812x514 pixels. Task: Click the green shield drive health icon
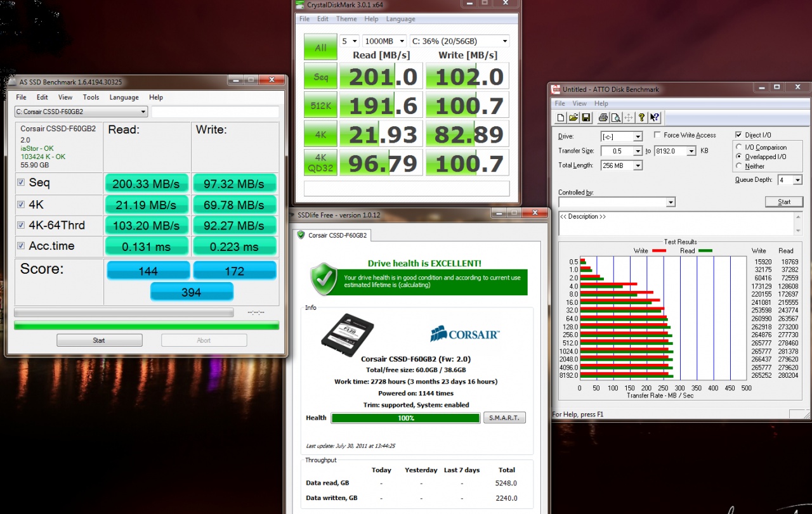pyautogui.click(x=323, y=279)
